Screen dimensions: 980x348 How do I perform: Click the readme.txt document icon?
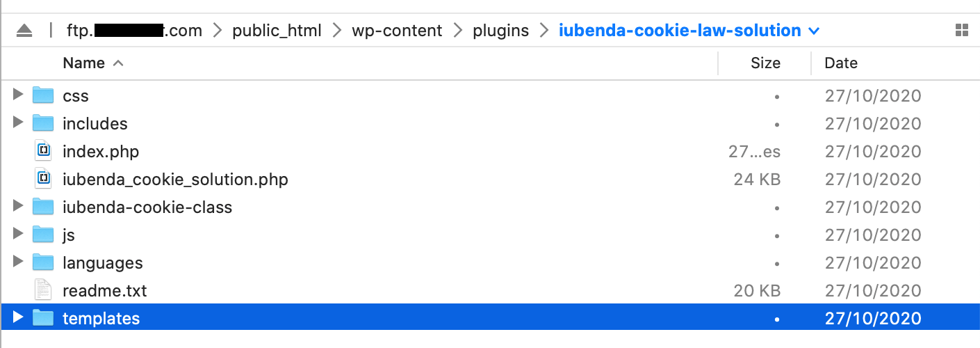click(x=43, y=290)
